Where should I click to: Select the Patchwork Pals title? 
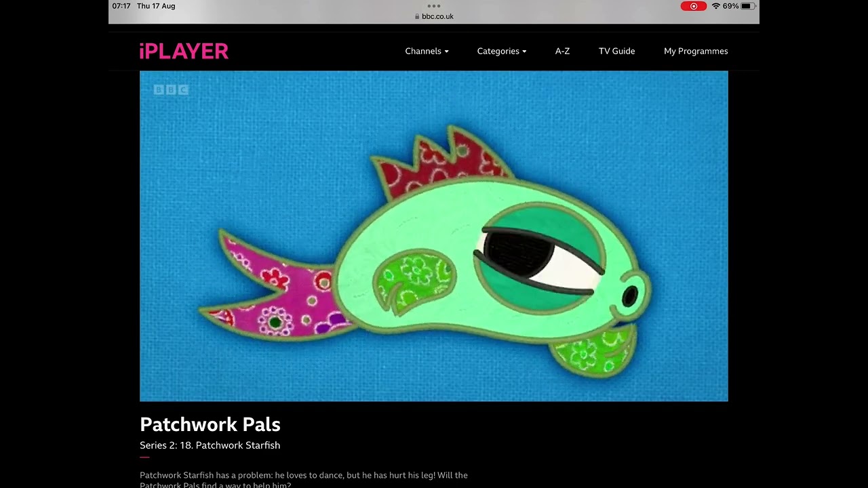point(210,424)
